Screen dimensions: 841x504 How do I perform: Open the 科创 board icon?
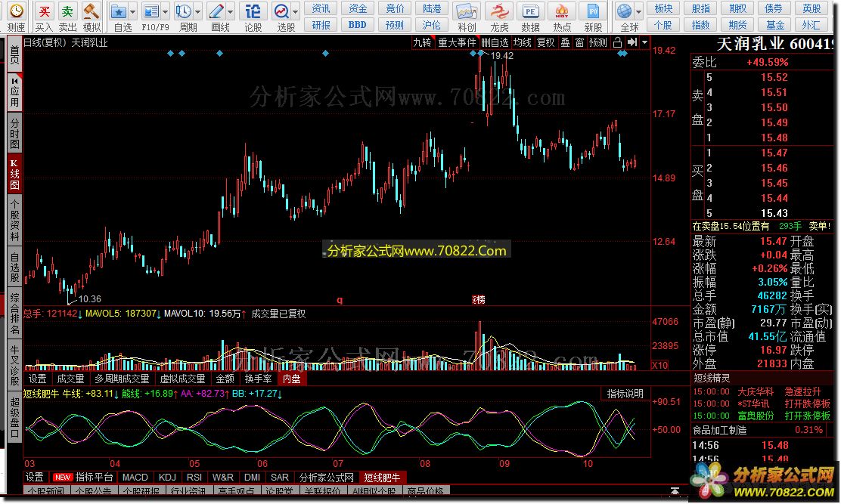tap(466, 11)
